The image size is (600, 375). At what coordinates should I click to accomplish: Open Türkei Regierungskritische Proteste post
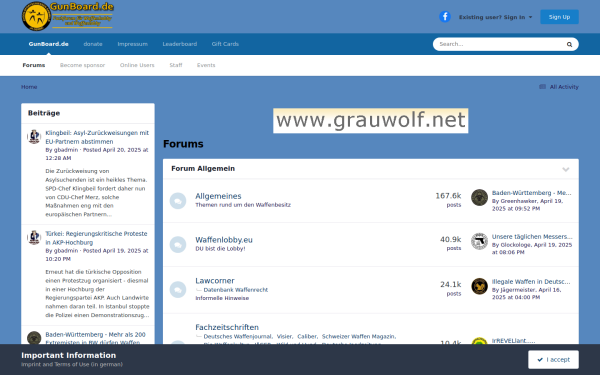click(96, 238)
